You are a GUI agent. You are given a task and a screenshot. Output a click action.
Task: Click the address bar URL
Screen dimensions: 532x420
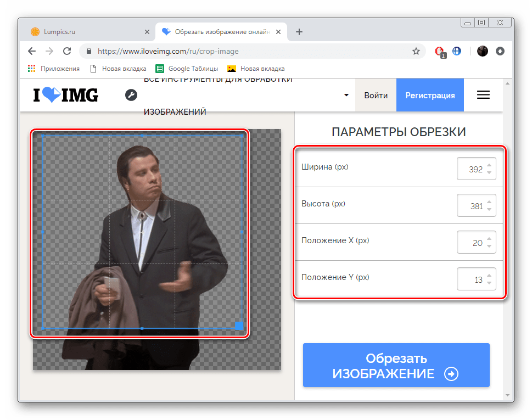(x=169, y=51)
